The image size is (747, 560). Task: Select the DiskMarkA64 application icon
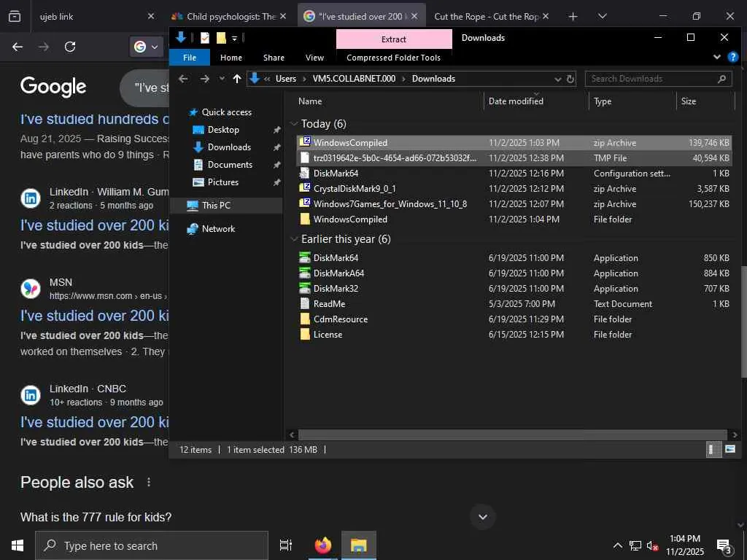(304, 273)
